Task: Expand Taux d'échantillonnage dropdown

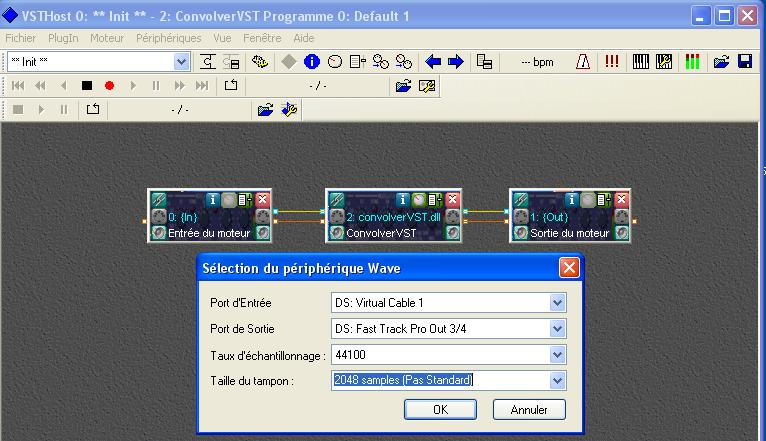Action: tap(557, 355)
